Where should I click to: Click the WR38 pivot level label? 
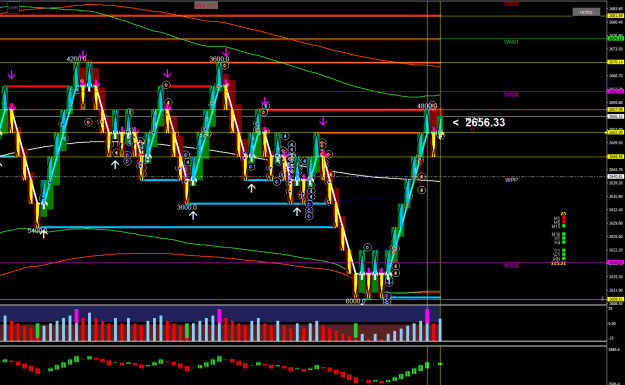511,95
